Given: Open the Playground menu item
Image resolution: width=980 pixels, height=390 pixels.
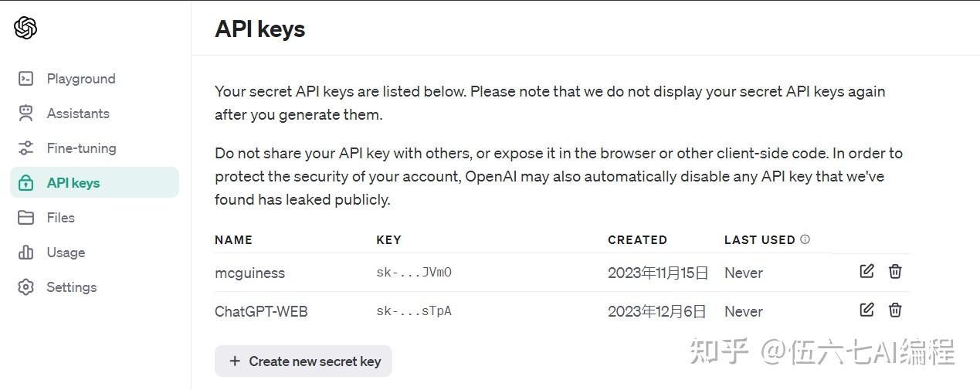Looking at the screenshot, I should 81,79.
